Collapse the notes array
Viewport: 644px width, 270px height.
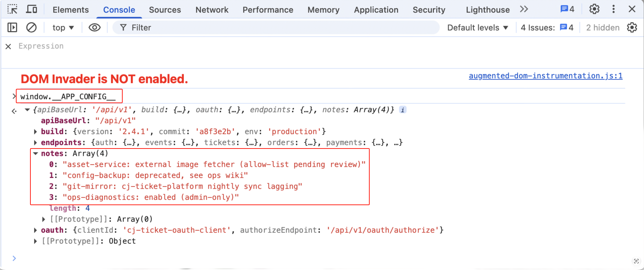click(x=36, y=153)
